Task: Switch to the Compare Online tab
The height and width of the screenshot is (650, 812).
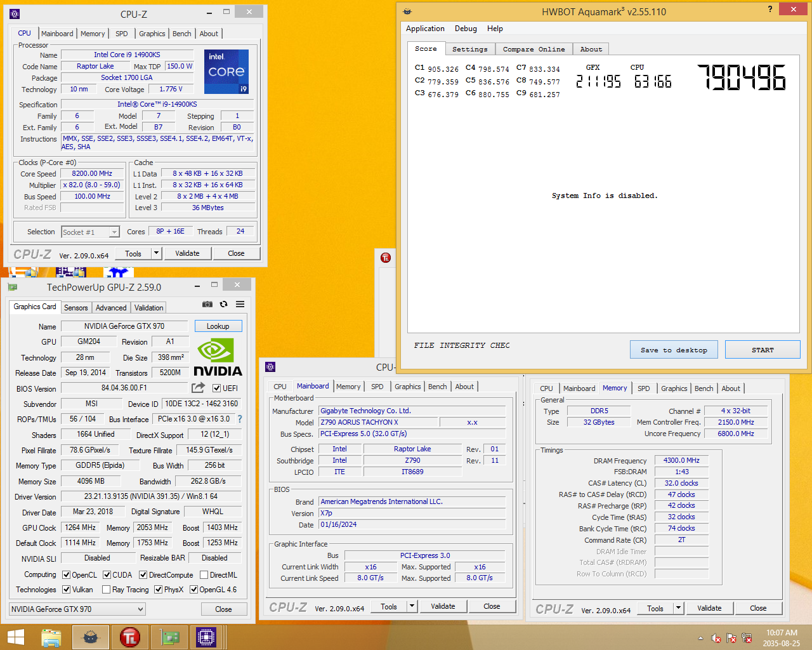Action: coord(534,50)
